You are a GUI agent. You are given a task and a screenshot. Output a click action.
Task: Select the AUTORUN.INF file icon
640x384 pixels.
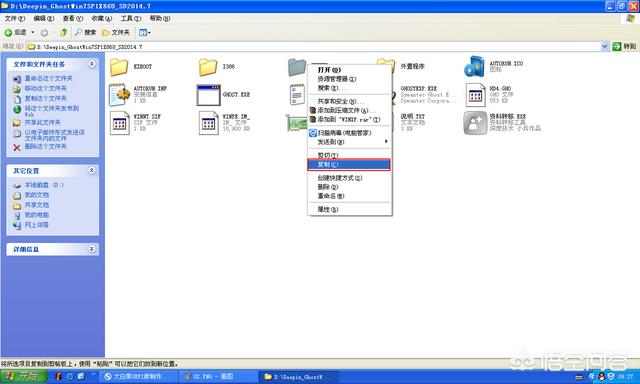point(119,95)
